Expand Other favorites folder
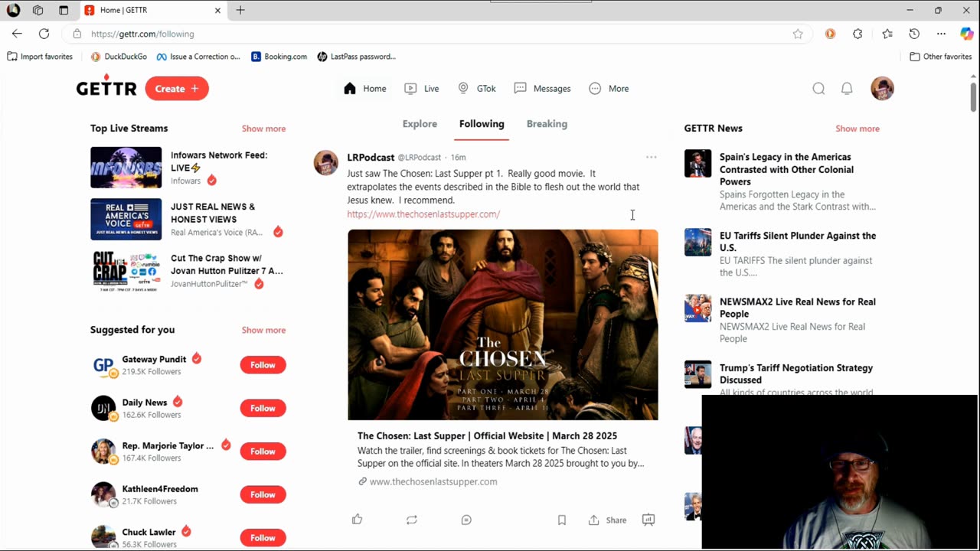Image resolution: width=980 pixels, height=551 pixels. (940, 57)
